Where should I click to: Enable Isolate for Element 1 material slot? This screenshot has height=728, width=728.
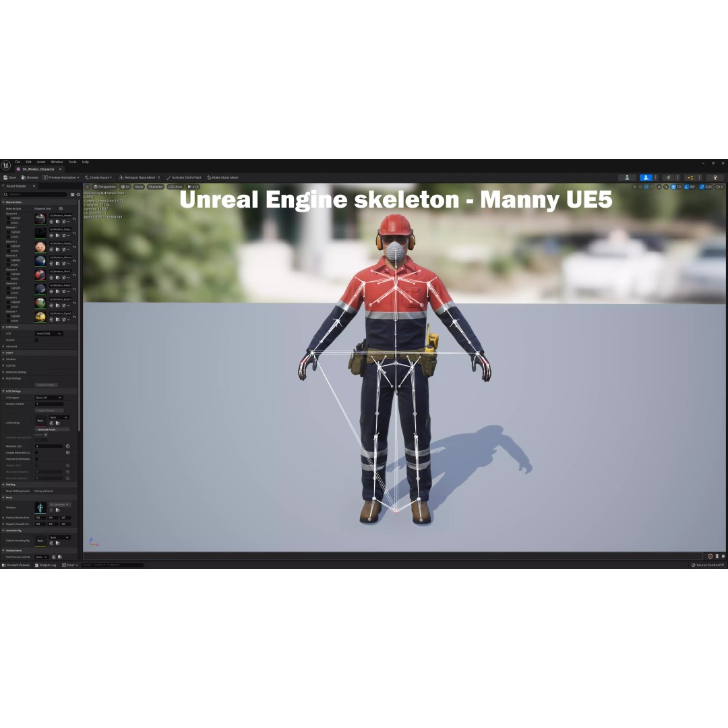(x=8, y=237)
